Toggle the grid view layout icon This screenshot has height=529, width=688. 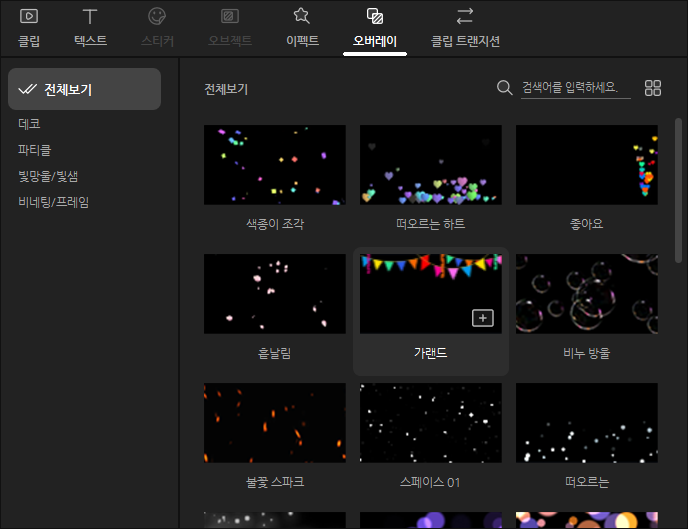click(653, 88)
